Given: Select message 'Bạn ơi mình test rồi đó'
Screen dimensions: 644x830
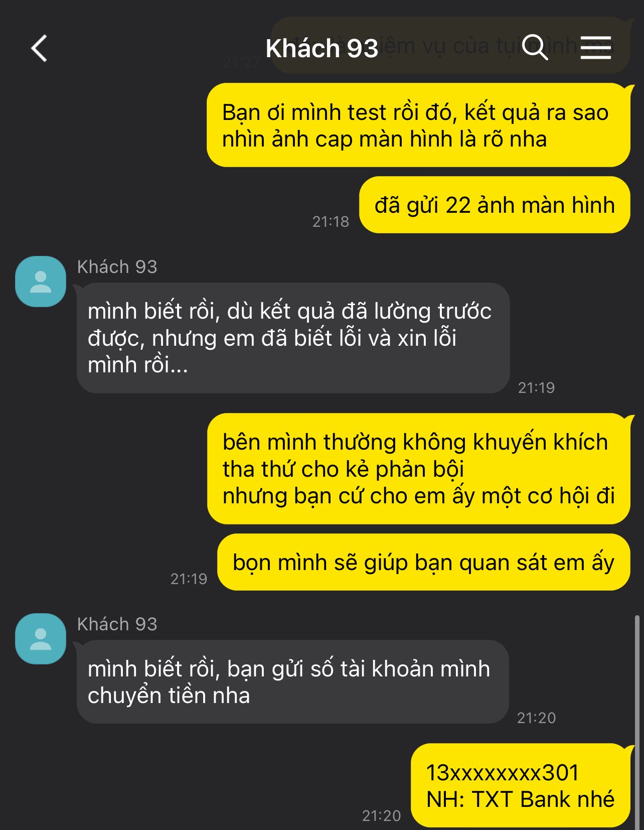Looking at the screenshot, I should click(418, 125).
